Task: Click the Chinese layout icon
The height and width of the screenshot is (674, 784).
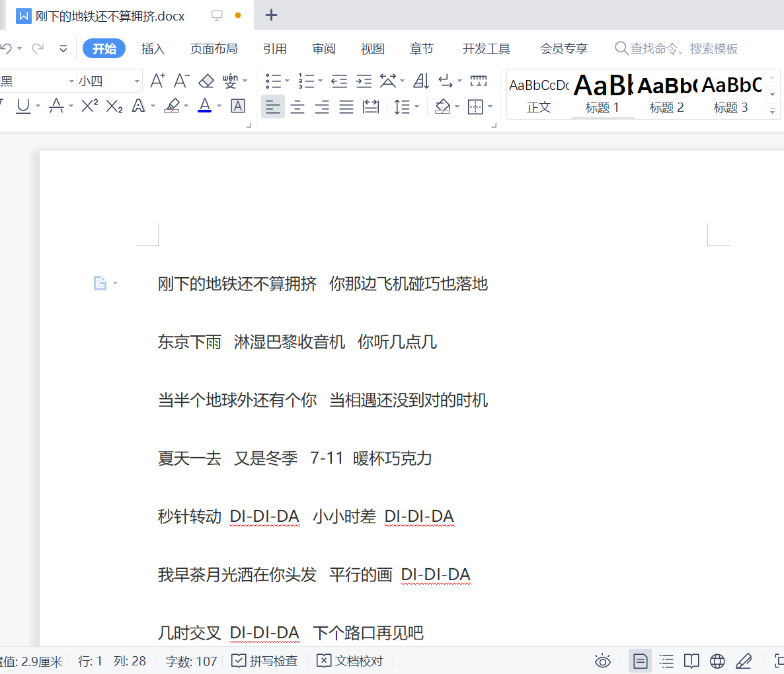Action: pyautogui.click(x=388, y=81)
